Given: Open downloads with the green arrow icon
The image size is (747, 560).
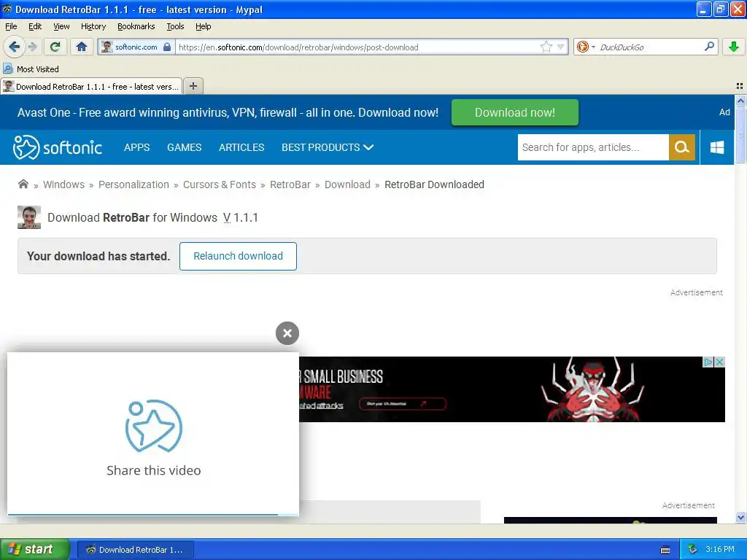Looking at the screenshot, I should [x=734, y=47].
